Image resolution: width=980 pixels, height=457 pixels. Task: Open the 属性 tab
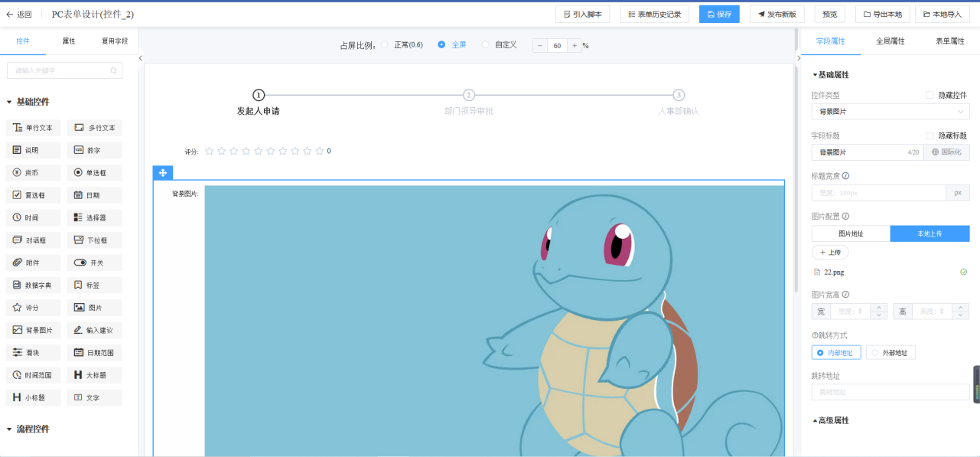point(69,41)
